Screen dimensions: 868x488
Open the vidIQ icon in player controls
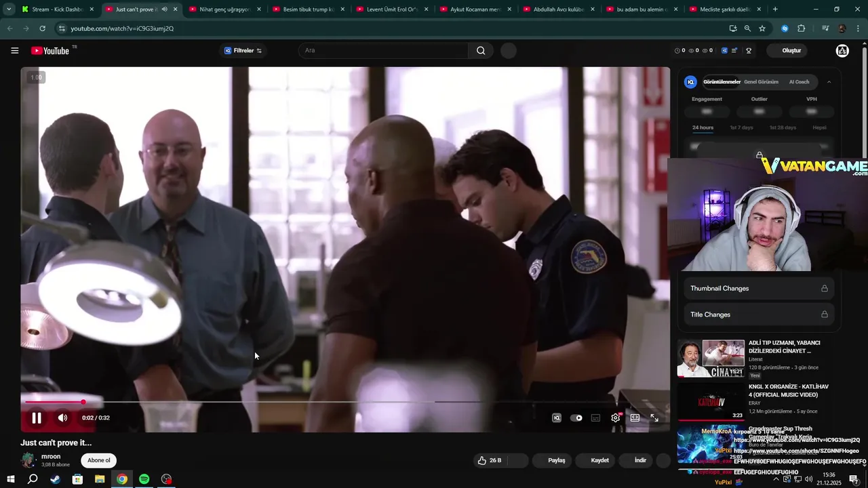(557, 418)
